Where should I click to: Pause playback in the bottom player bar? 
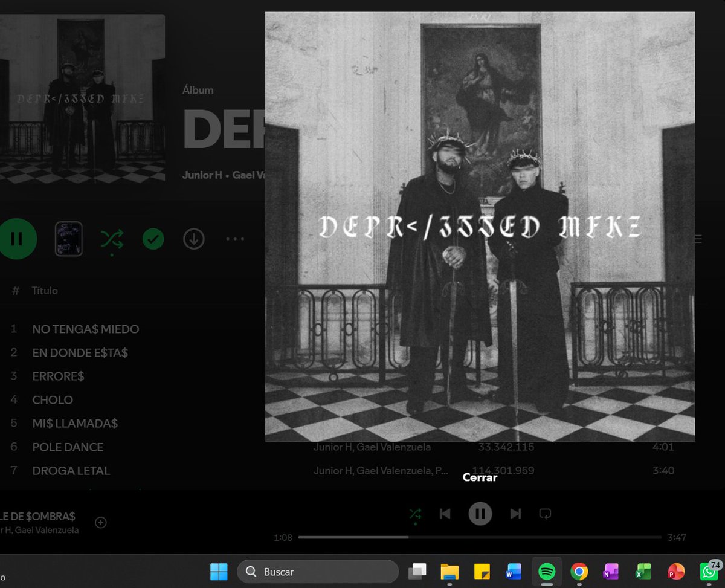click(480, 514)
